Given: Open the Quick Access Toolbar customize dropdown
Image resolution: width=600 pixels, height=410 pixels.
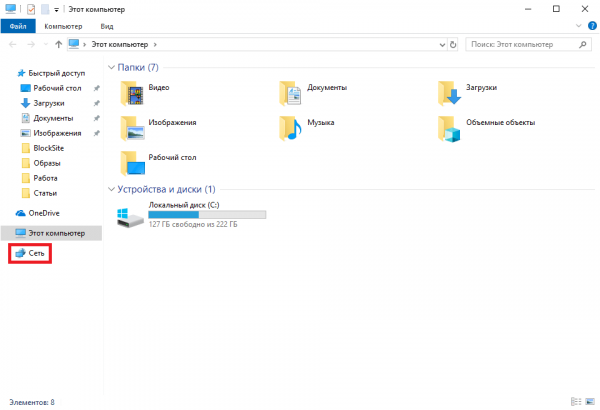Looking at the screenshot, I should coord(56,10).
